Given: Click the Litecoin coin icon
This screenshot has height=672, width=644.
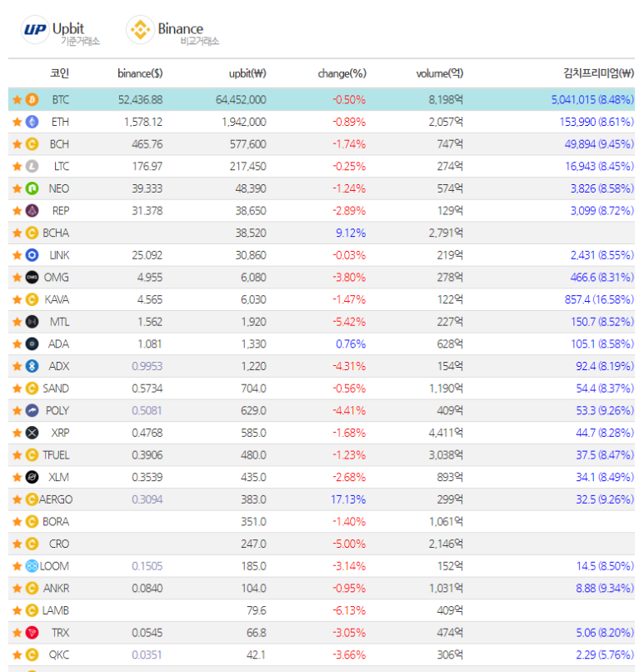Looking at the screenshot, I should 32,166.
